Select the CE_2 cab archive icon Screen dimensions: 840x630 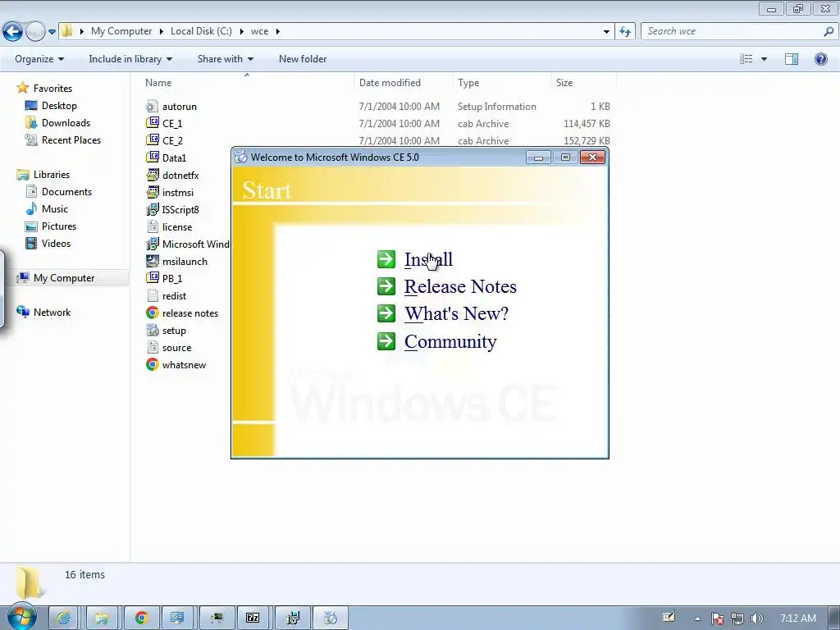(x=152, y=140)
